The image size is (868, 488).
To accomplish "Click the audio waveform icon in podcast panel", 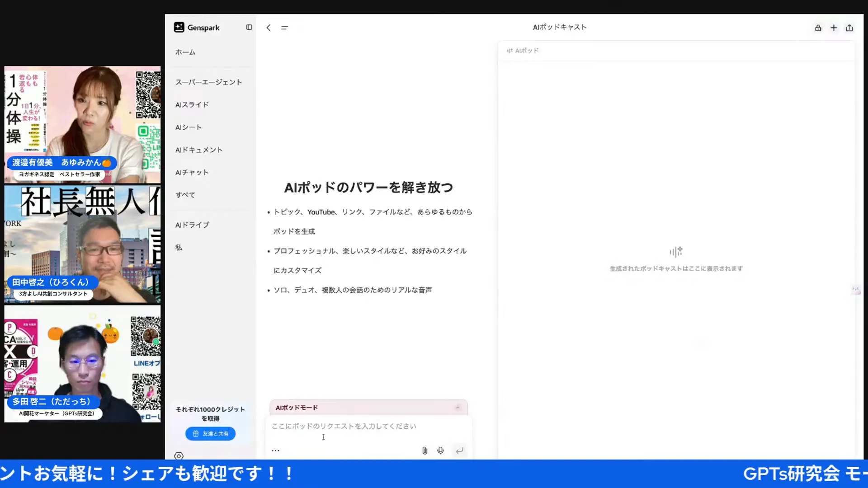I will coord(676,252).
